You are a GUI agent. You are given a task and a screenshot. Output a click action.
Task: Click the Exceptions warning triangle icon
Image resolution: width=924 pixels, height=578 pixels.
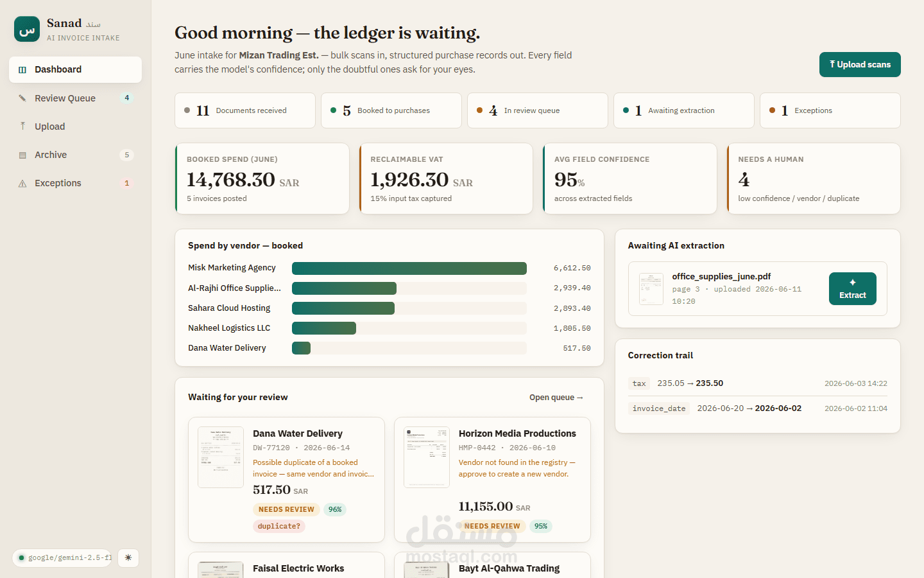coord(22,183)
